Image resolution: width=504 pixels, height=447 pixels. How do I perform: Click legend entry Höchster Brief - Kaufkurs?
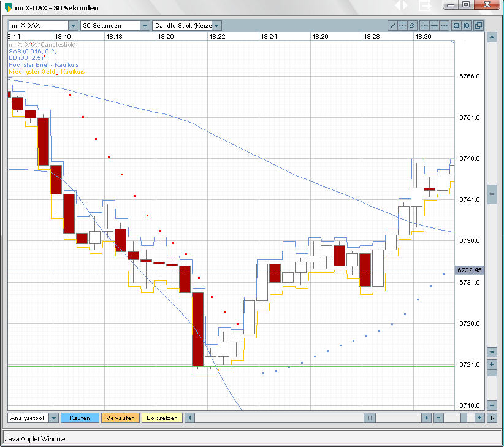(44, 64)
